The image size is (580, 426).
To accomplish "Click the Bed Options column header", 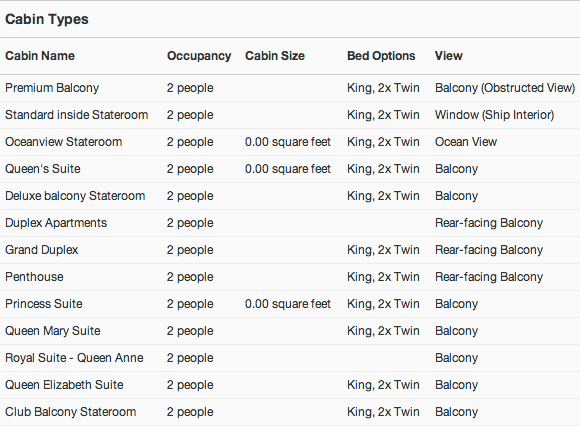I will point(381,56).
